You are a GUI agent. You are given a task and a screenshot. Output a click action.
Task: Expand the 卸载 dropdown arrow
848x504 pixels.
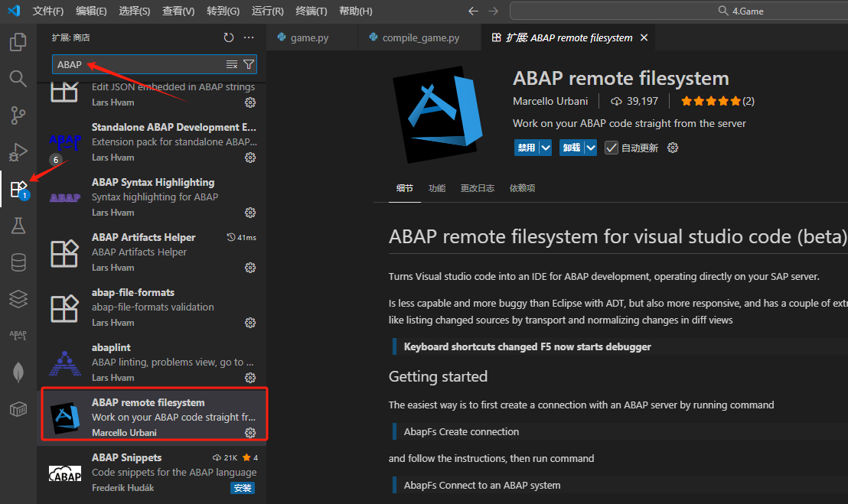(x=591, y=148)
